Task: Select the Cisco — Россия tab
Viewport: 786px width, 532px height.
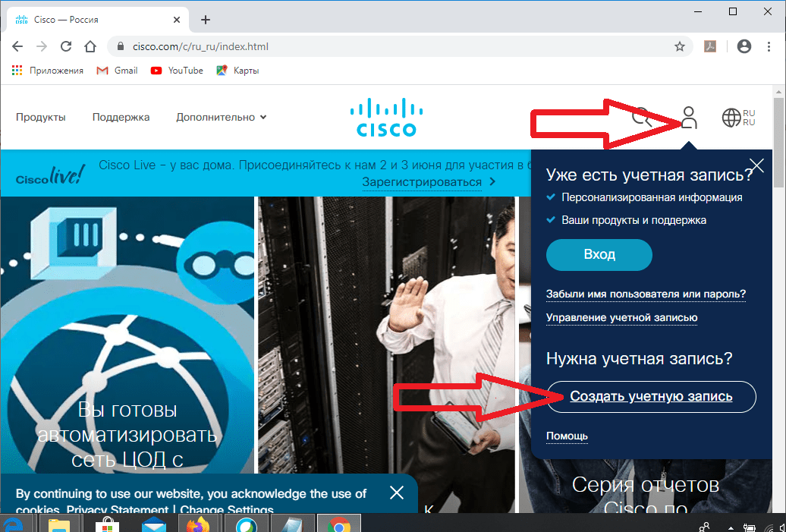Action: point(98,20)
